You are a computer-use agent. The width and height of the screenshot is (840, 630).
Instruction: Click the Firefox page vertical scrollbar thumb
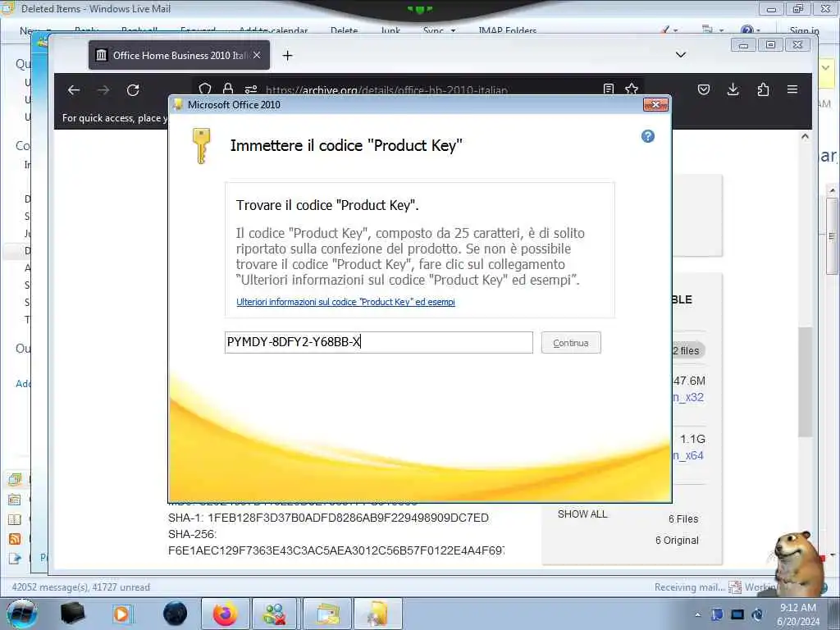805,381
